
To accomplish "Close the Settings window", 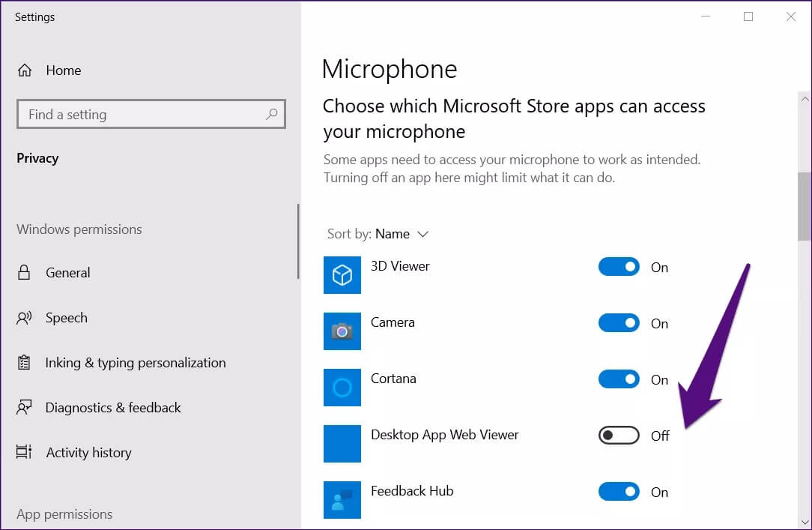I will tap(791, 16).
